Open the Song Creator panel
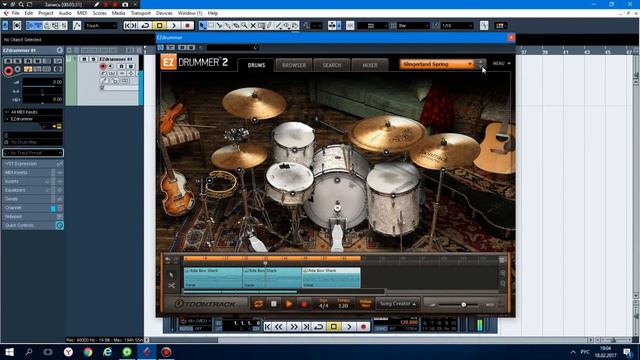 click(398, 304)
